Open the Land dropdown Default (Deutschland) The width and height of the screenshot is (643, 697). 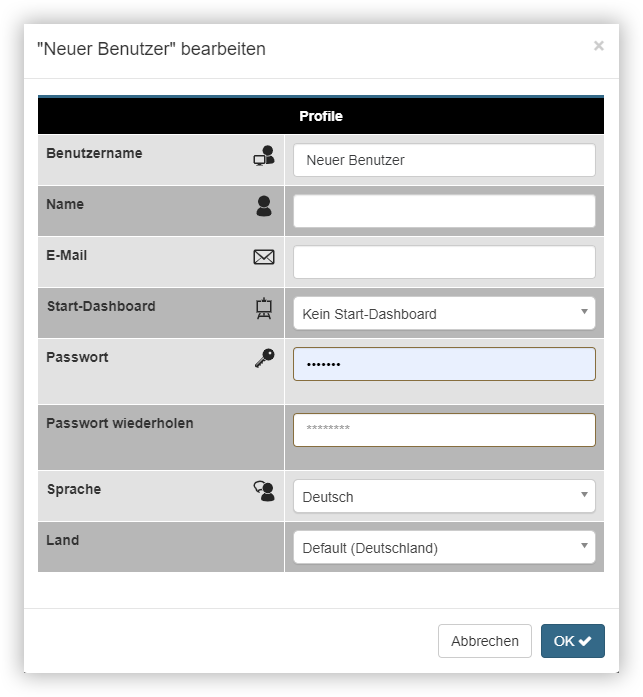point(444,547)
